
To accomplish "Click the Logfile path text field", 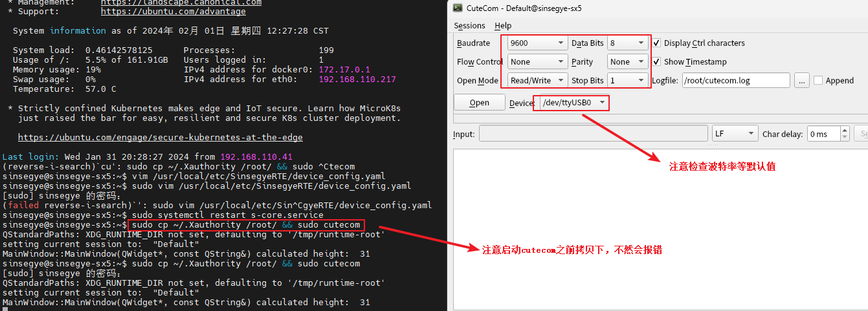I will coord(736,81).
